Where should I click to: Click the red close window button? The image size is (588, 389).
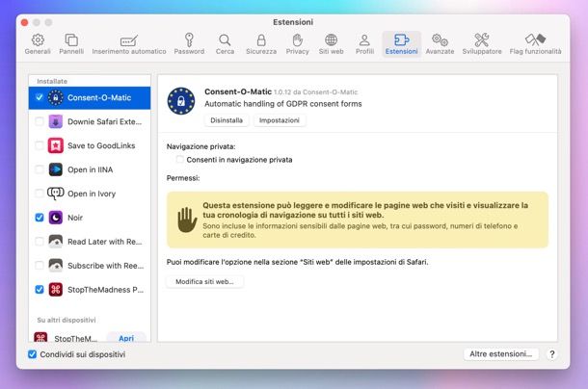[x=25, y=22]
